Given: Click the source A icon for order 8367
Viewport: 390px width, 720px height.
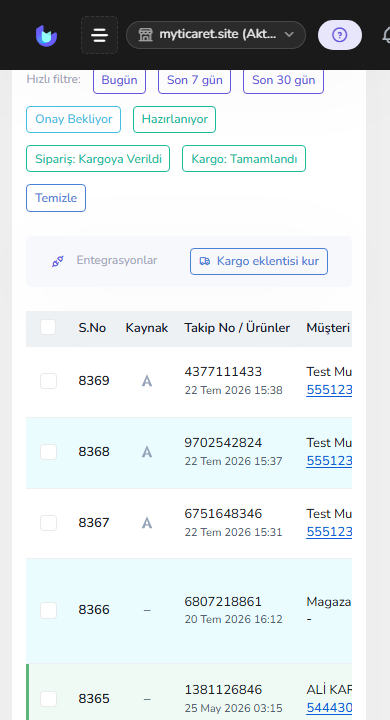Looking at the screenshot, I should tap(147, 523).
